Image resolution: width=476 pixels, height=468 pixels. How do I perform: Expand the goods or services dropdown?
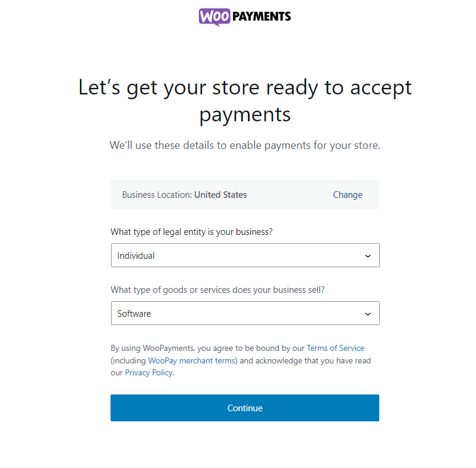245,313
